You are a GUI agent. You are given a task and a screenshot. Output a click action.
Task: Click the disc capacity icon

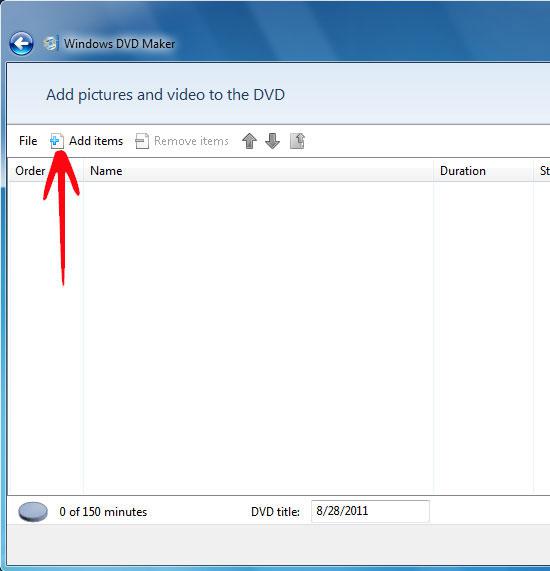click(33, 512)
